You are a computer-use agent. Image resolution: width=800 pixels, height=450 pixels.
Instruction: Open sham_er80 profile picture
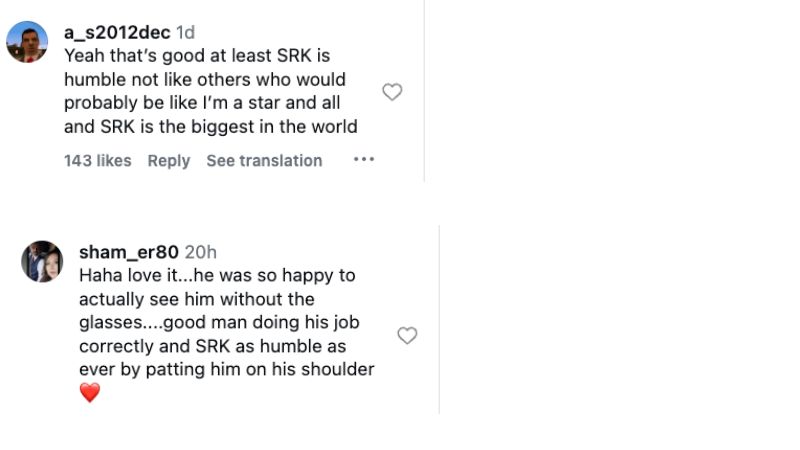click(42, 261)
